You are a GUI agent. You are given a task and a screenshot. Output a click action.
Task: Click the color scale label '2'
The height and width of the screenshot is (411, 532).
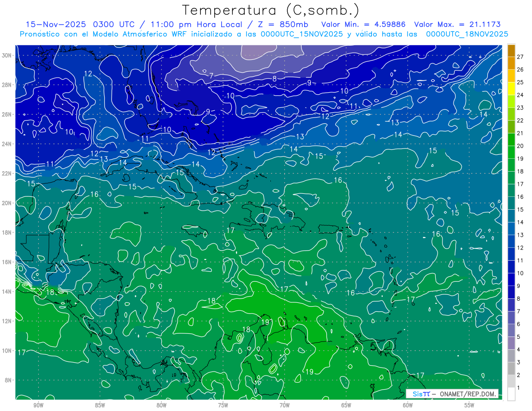(518, 375)
